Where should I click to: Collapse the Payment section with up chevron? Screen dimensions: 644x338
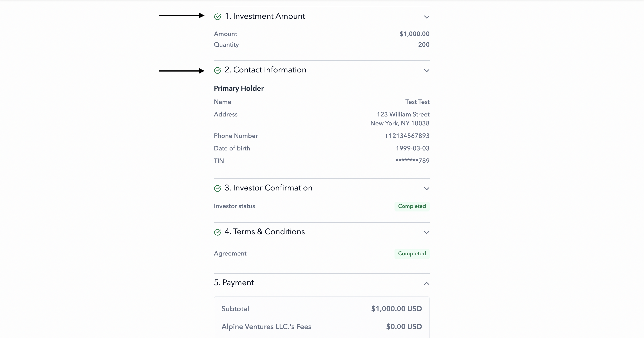(x=426, y=283)
